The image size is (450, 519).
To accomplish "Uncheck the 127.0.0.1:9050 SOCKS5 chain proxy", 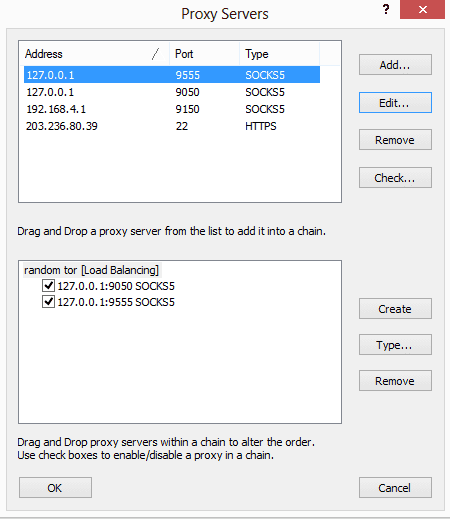I will (x=48, y=286).
